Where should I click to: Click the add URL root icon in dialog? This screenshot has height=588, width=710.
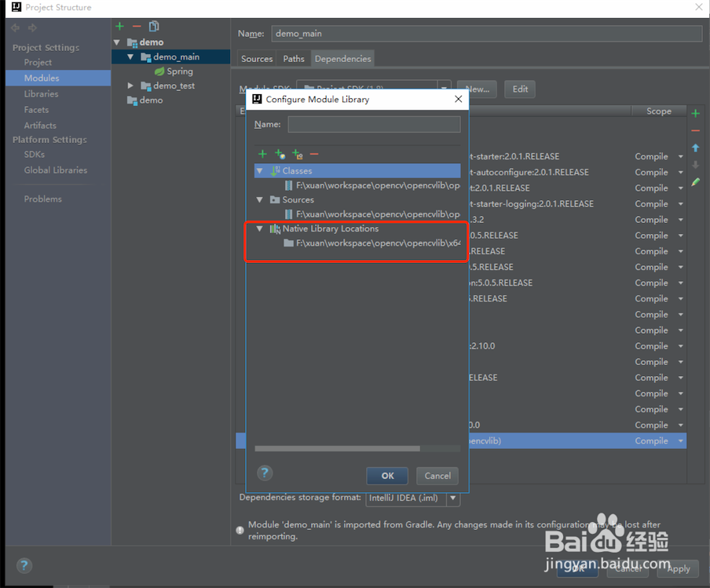[280, 154]
